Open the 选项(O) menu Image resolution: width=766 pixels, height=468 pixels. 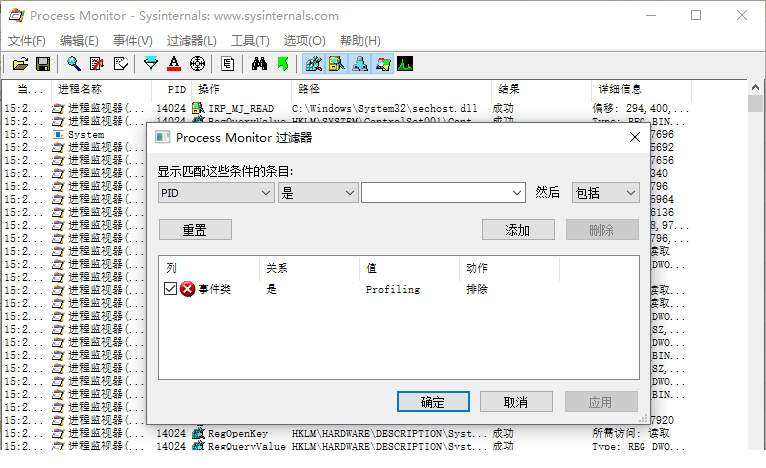[x=304, y=41]
